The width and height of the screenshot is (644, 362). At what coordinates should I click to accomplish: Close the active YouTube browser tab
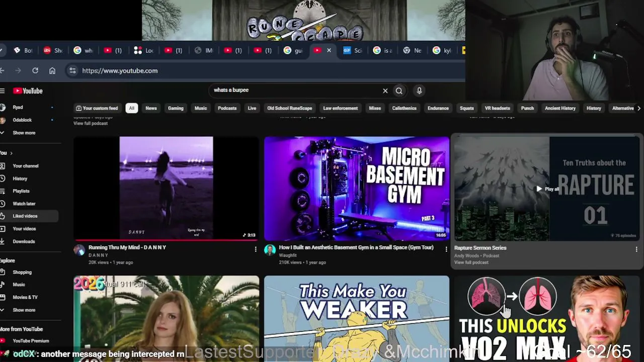click(329, 50)
